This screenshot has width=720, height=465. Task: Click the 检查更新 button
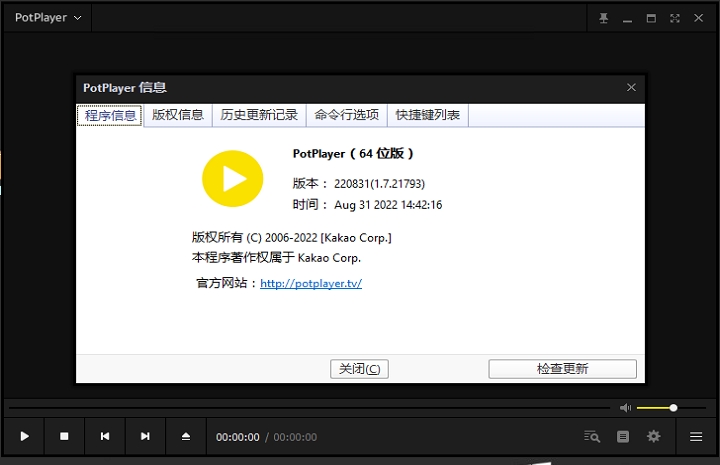[x=562, y=369]
